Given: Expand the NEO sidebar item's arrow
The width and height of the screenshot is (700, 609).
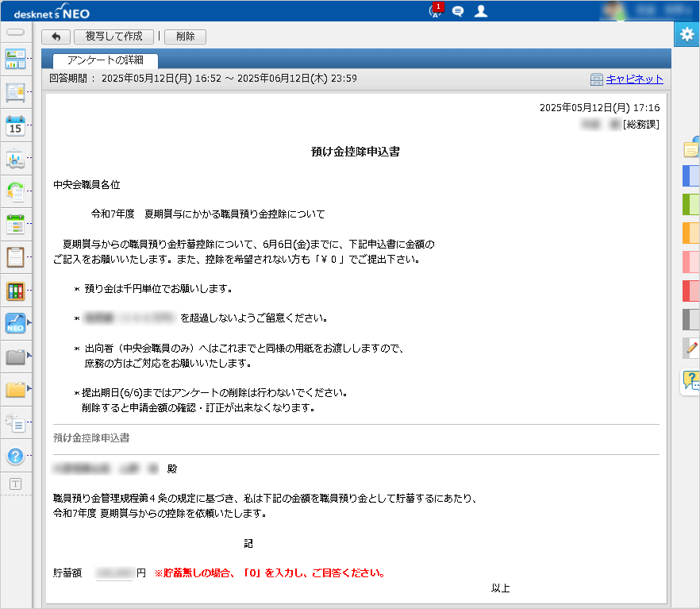Looking at the screenshot, I should tap(30, 324).
